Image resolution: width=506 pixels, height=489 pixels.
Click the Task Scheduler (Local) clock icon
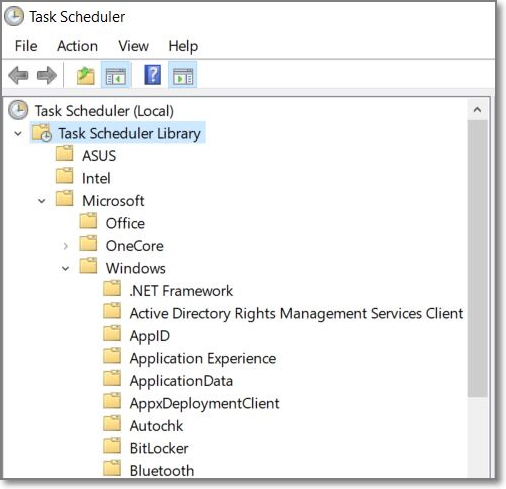pyautogui.click(x=18, y=110)
